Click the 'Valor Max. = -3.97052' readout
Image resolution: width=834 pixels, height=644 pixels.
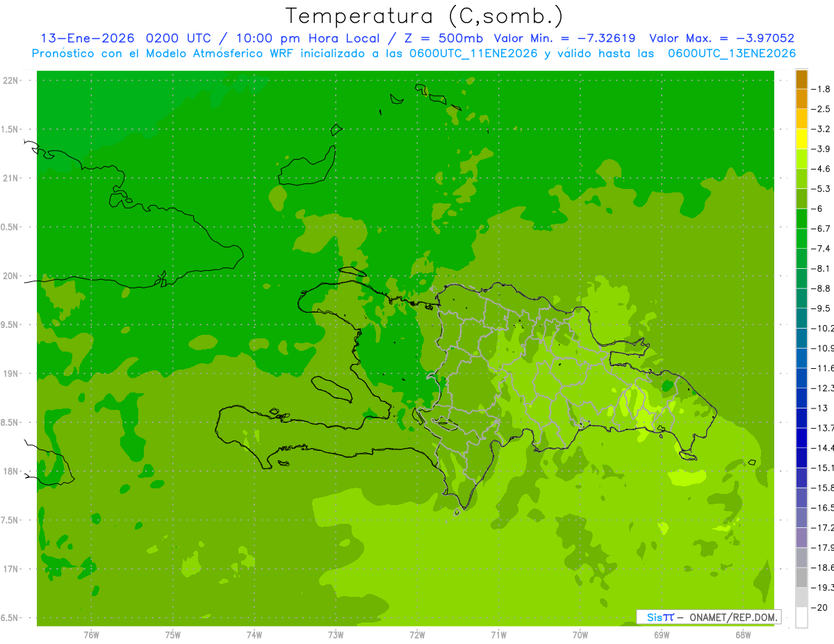(x=721, y=38)
